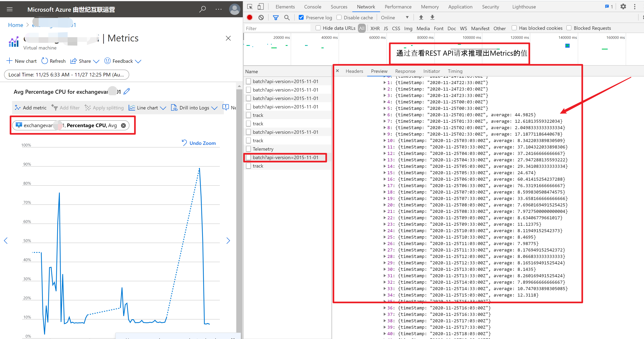Click the export HAR download arrow
The width and height of the screenshot is (644, 339).
pos(432,18)
